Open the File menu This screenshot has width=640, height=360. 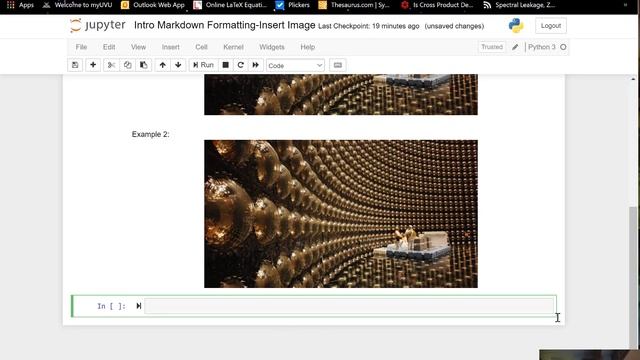[81, 47]
